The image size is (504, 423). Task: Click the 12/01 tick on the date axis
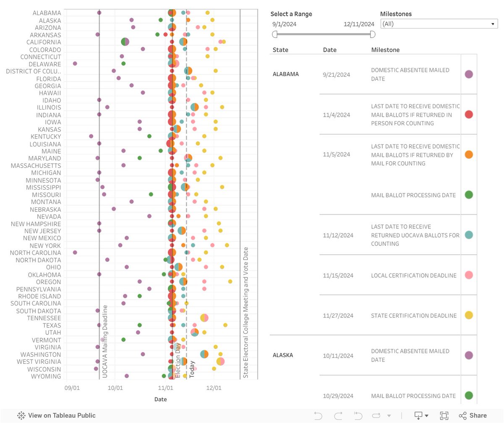pos(214,389)
